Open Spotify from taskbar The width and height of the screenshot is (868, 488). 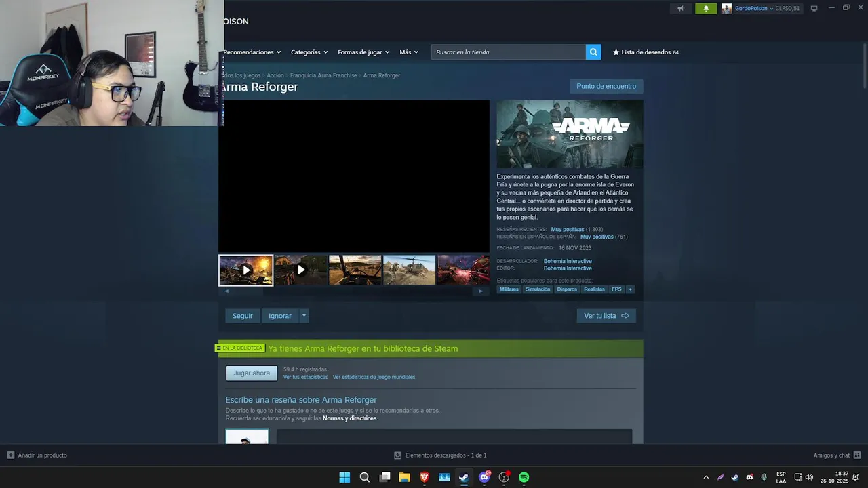[524, 477]
